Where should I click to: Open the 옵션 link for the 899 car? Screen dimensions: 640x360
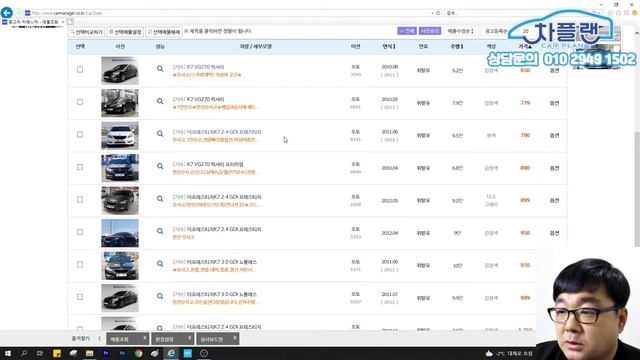(554, 200)
